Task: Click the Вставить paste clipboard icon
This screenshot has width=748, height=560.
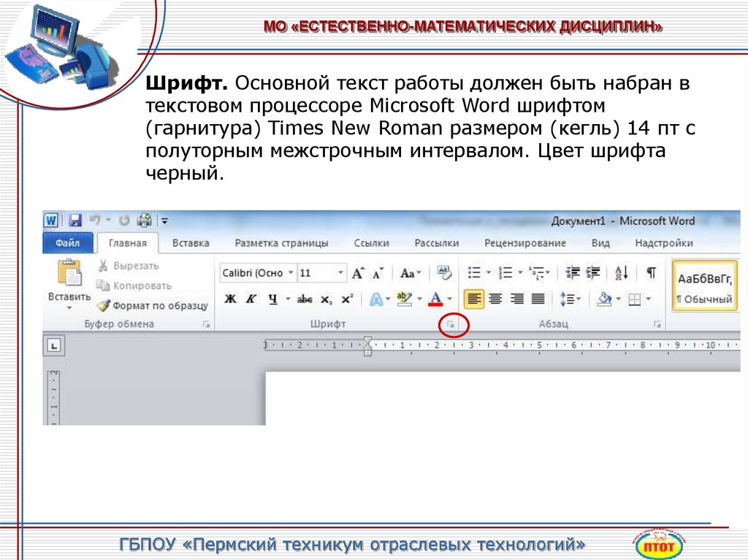Action: click(69, 272)
